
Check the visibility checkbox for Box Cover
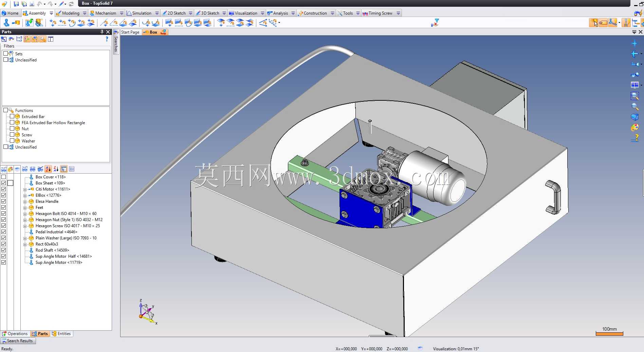(x=4, y=177)
